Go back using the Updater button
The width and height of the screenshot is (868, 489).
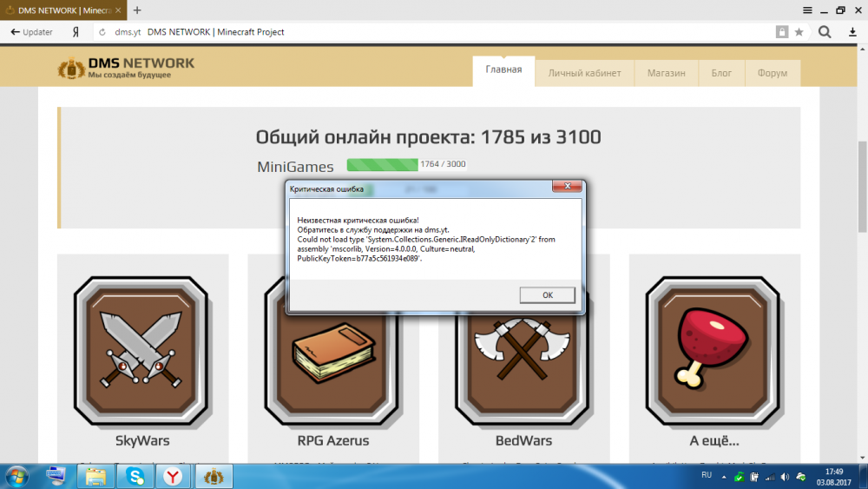[30, 32]
